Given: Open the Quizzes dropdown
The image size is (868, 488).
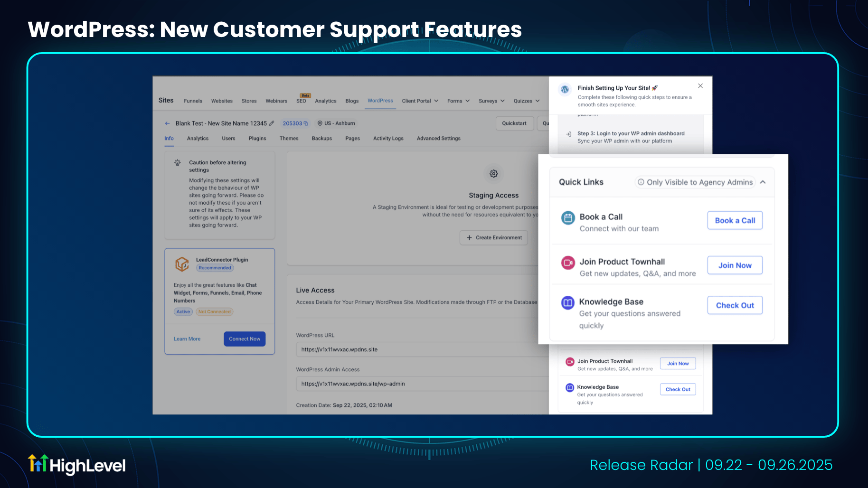Looking at the screenshot, I should pos(527,101).
